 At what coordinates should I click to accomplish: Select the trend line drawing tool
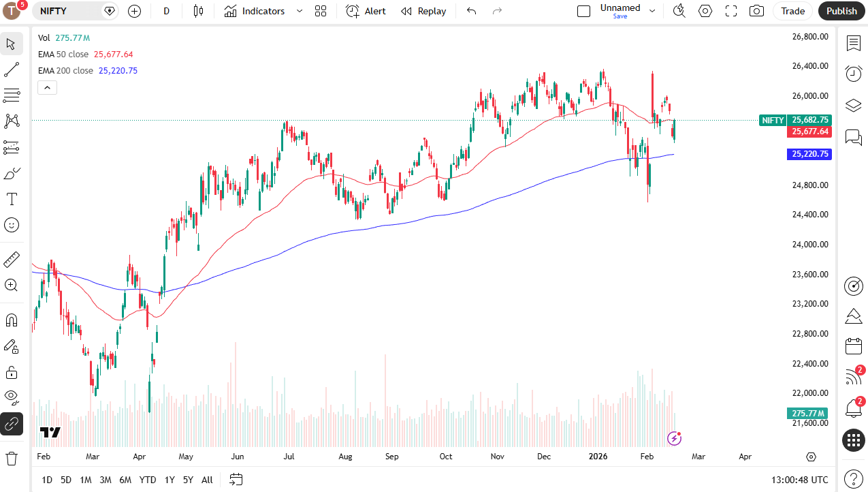[12, 70]
